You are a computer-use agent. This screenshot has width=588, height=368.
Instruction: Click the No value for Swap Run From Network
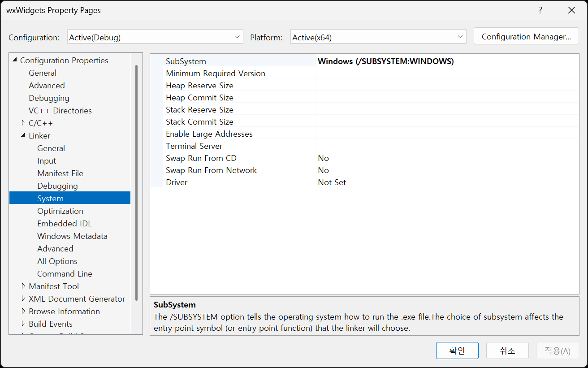tap(323, 170)
